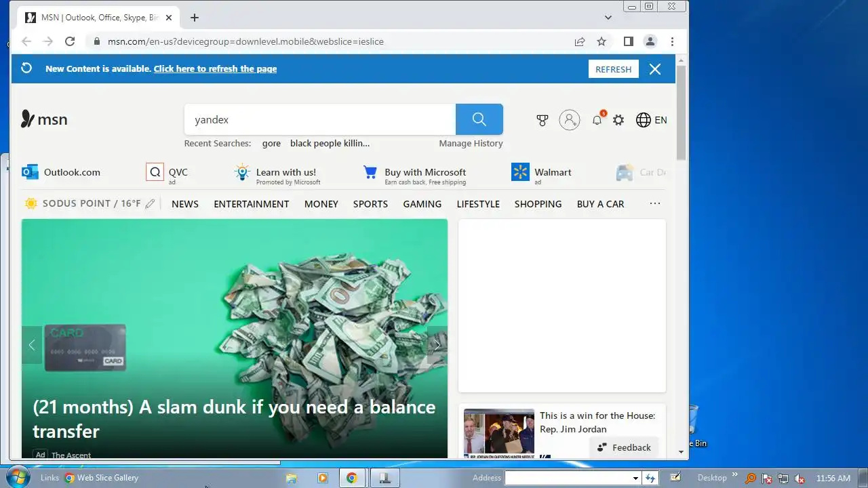
Task: Show next carousel slide arrow
Action: tap(437, 345)
